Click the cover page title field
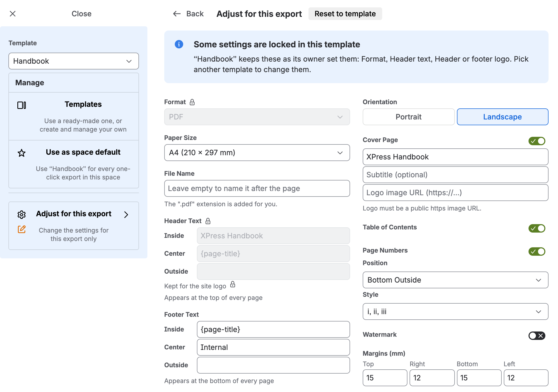Screen dimensions: 558x392 point(455,157)
